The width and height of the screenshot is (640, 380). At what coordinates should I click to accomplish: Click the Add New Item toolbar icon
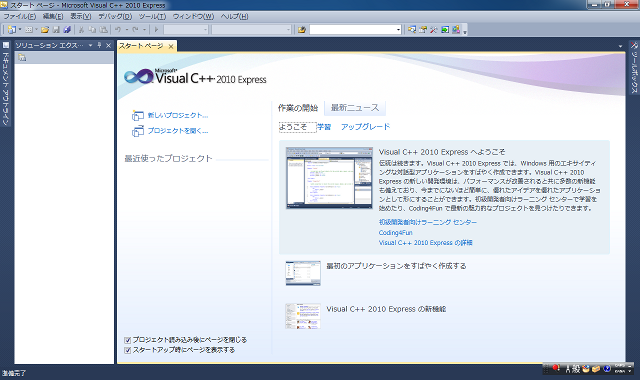pyautogui.click(x=29, y=29)
